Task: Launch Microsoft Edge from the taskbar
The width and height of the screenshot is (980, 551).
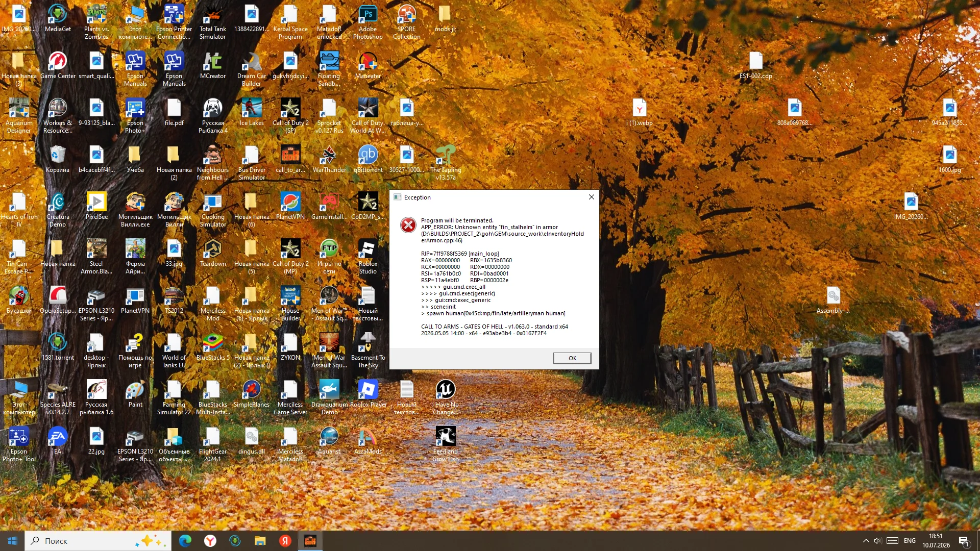Action: (185, 541)
